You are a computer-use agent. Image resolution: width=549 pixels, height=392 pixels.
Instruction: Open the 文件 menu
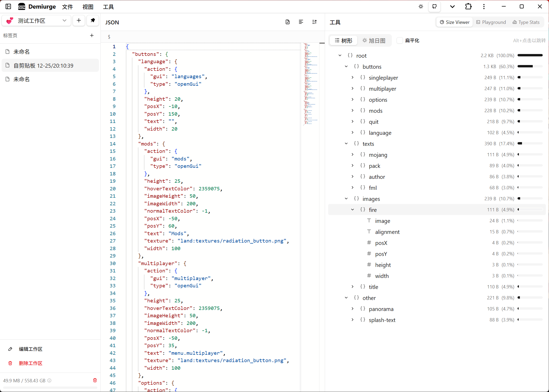pyautogui.click(x=67, y=7)
